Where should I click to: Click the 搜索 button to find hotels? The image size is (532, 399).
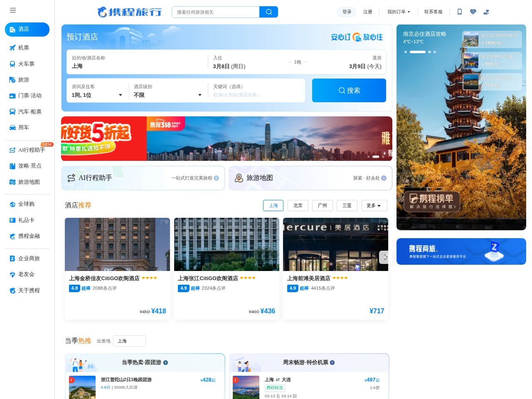click(349, 90)
